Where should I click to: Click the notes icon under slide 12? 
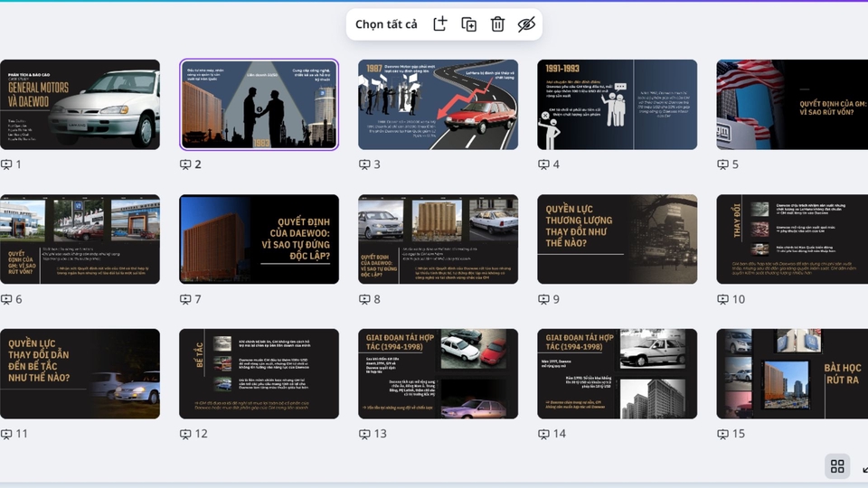click(x=186, y=434)
